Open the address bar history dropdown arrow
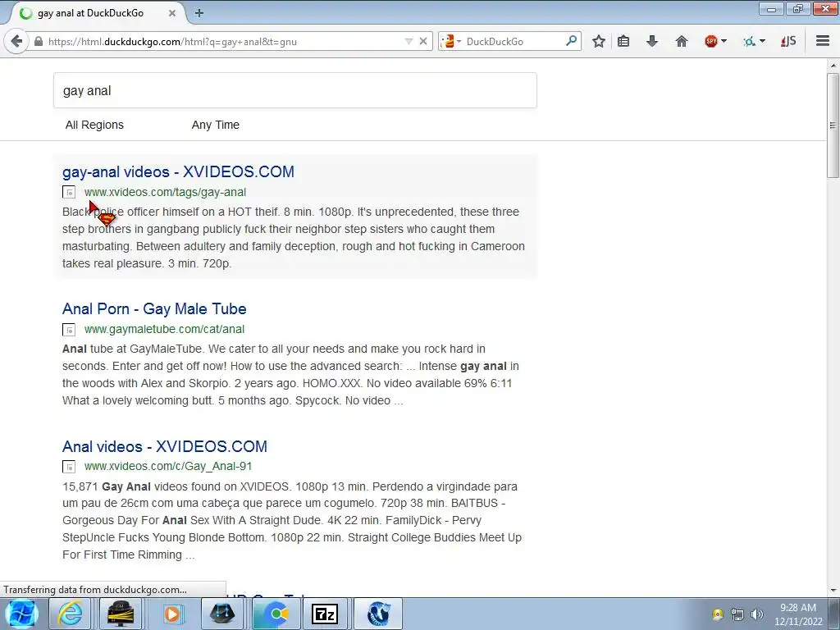This screenshot has width=840, height=630. click(x=409, y=41)
